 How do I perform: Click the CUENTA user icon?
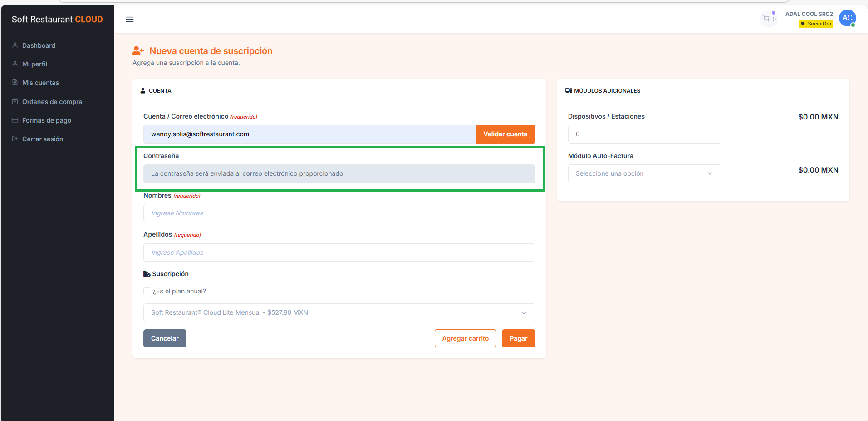point(143,91)
